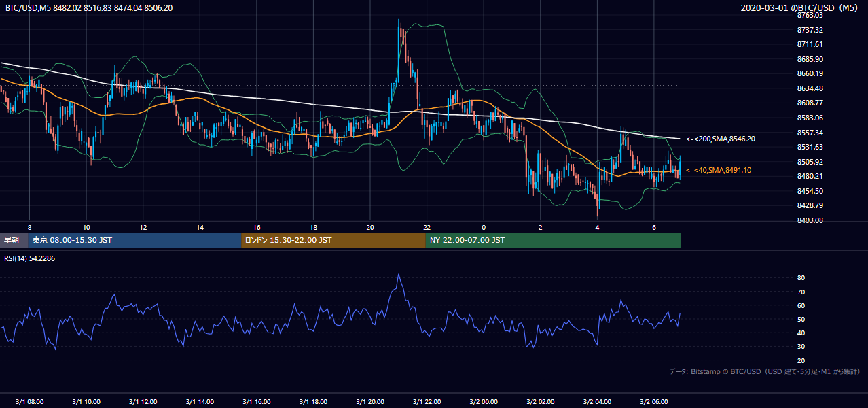Click price axis value 8480.21

tap(810, 176)
